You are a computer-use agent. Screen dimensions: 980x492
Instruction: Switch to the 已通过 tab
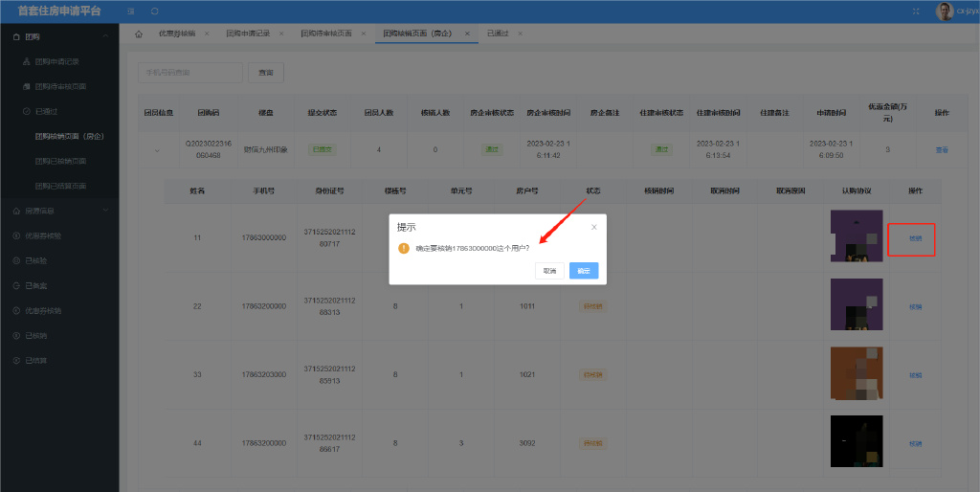498,34
